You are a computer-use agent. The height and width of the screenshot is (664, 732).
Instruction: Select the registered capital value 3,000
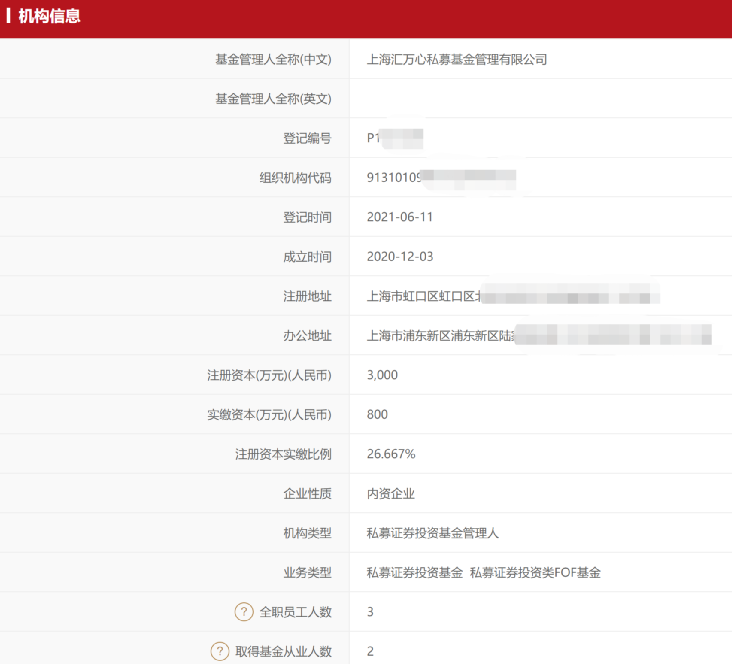coord(382,375)
